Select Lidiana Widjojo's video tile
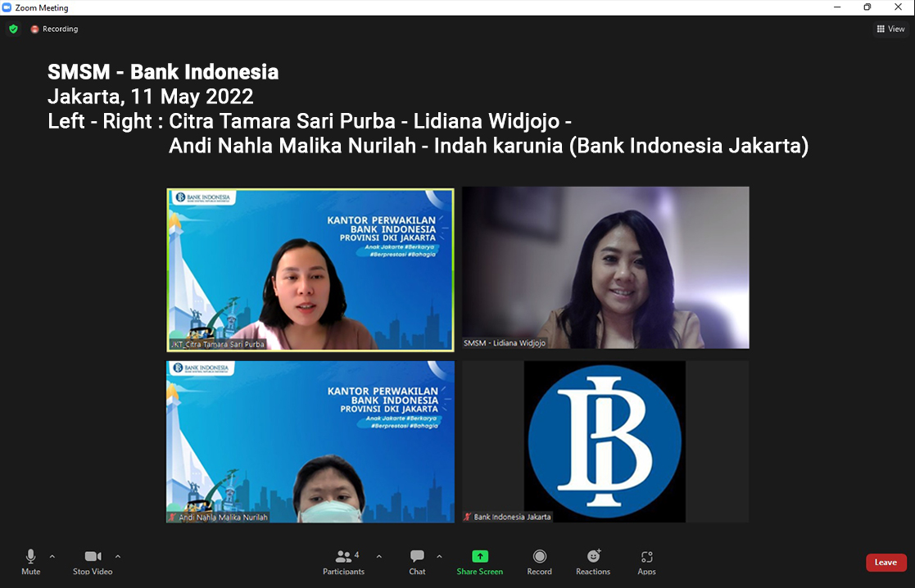915x588 pixels. (605, 268)
